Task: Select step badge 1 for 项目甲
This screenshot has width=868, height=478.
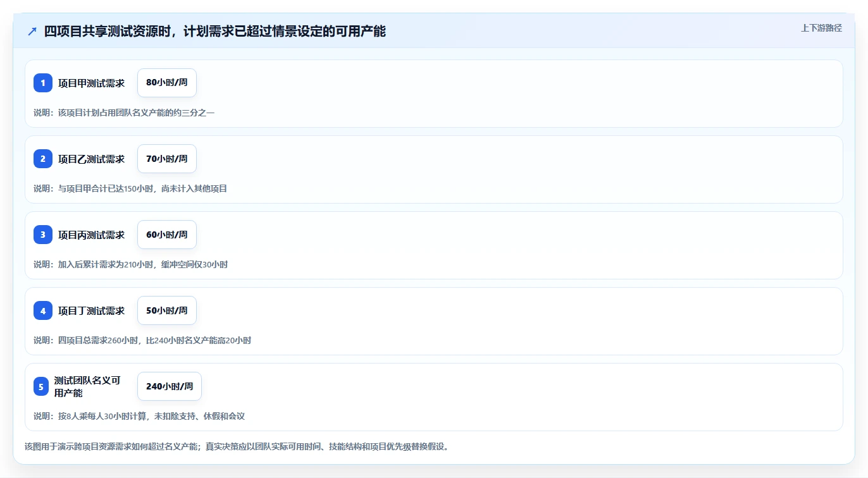Action: pos(43,83)
